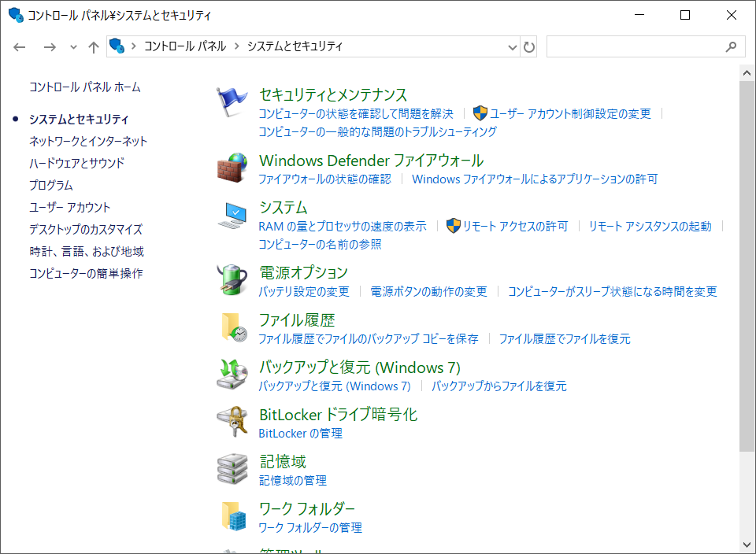Select ハードウェアとサウンド in the sidebar
Viewport: 756px width, 554px height.
[76, 164]
